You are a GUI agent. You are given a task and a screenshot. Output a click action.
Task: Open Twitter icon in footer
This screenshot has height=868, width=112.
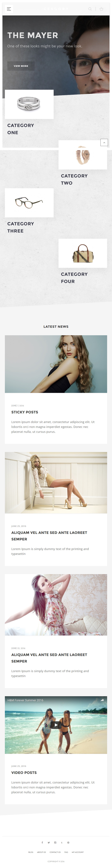pos(49,842)
